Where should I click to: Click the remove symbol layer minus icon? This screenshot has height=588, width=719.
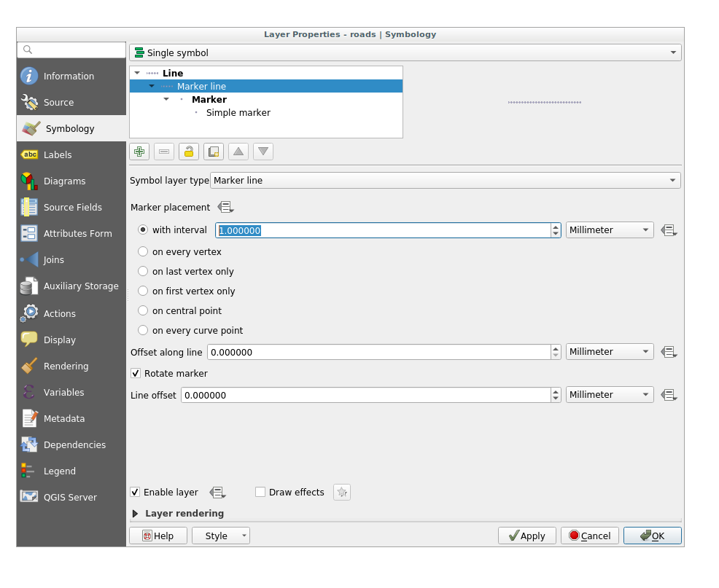[x=164, y=152]
